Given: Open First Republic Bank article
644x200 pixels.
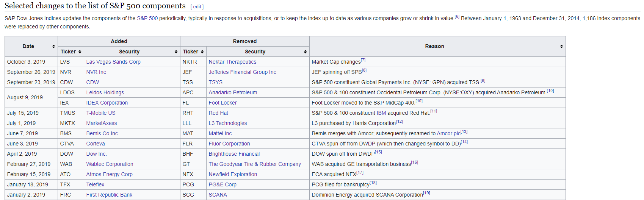Looking at the screenshot, I should pyautogui.click(x=109, y=195).
